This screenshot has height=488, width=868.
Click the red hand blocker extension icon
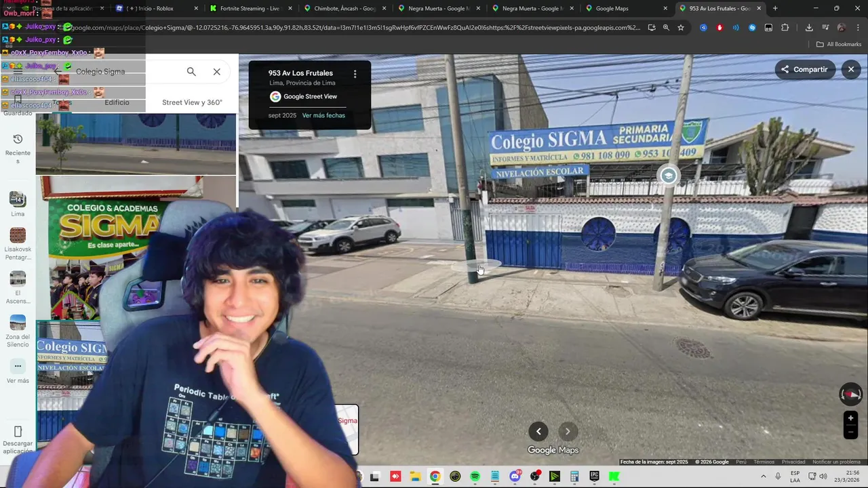tap(719, 28)
